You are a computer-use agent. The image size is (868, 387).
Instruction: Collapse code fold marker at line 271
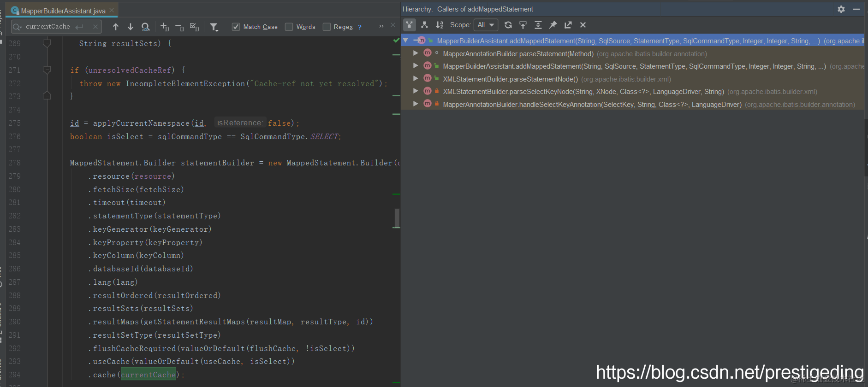click(x=47, y=70)
